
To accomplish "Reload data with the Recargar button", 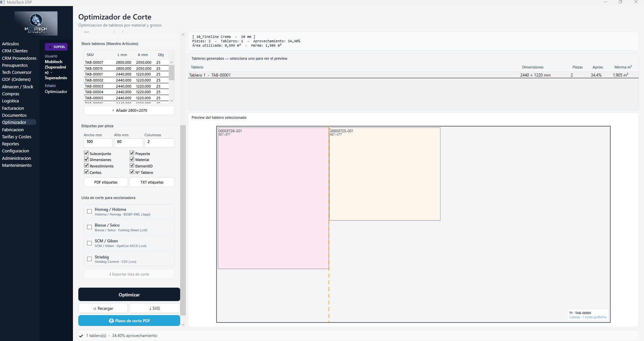I will pyautogui.click(x=103, y=308).
